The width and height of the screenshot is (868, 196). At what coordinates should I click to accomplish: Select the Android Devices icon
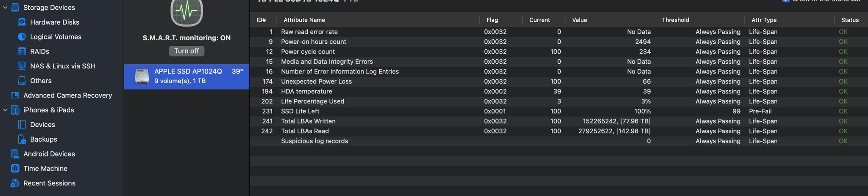coord(15,154)
